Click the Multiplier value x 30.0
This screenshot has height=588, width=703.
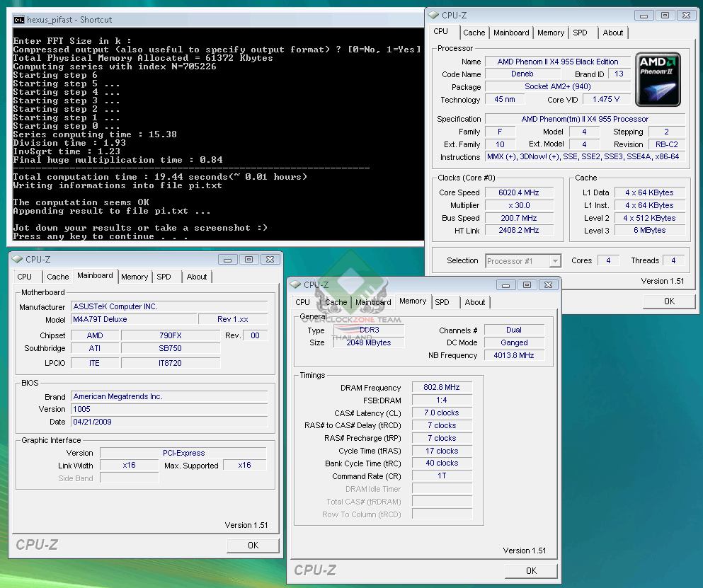(519, 205)
